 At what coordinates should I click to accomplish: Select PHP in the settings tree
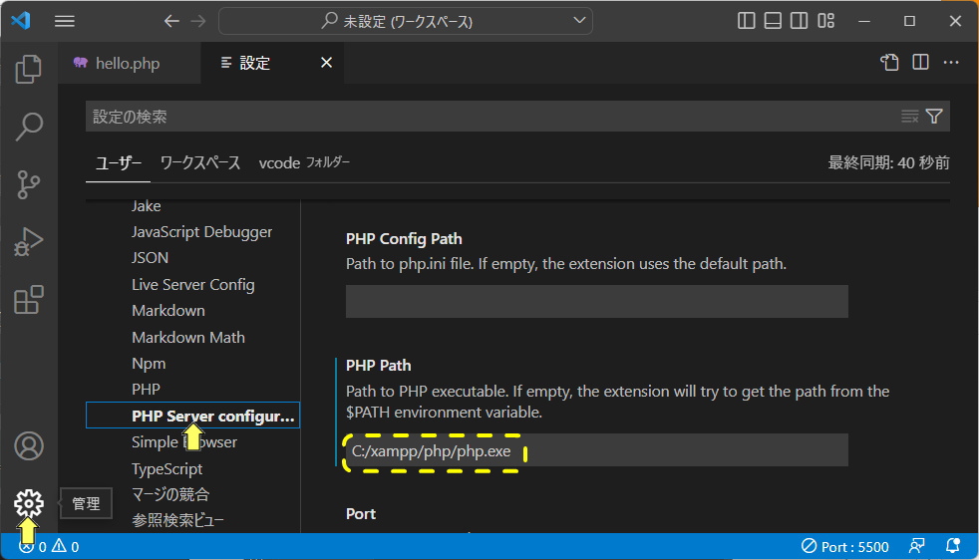[147, 390]
